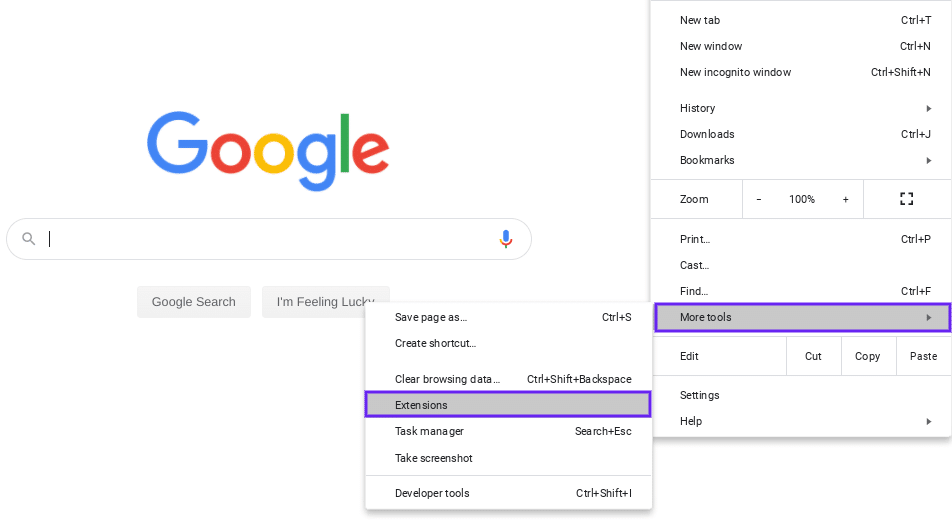952x528 pixels.
Task: Click the magnifying glass search icon
Action: click(29, 239)
